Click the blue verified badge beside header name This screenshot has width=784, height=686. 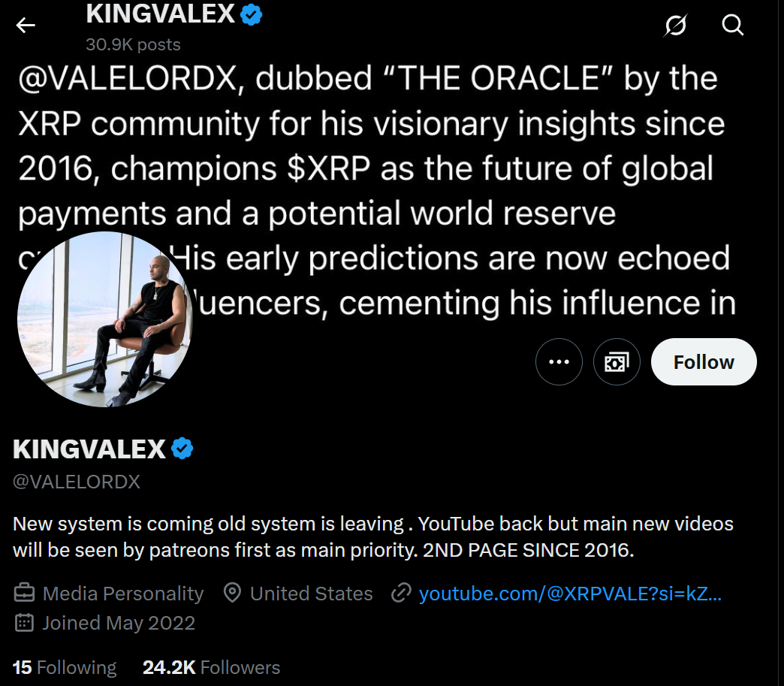[251, 14]
